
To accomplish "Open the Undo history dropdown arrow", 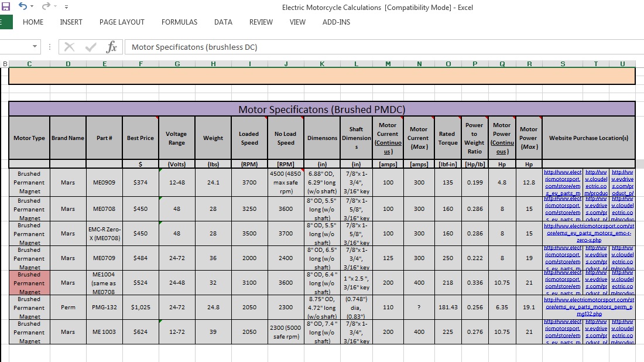I will pos(32,6).
